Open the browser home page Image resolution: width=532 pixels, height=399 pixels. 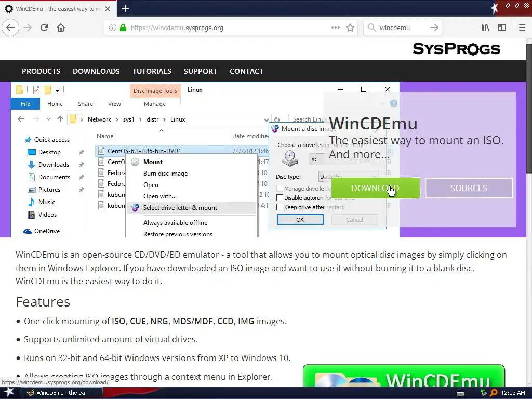(x=61, y=28)
